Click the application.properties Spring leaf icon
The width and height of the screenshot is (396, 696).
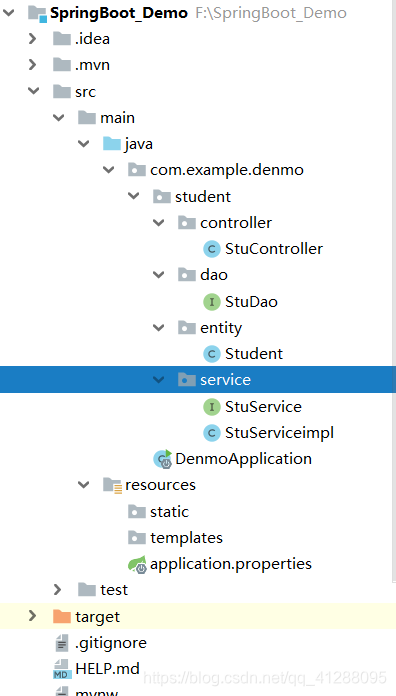point(137,564)
